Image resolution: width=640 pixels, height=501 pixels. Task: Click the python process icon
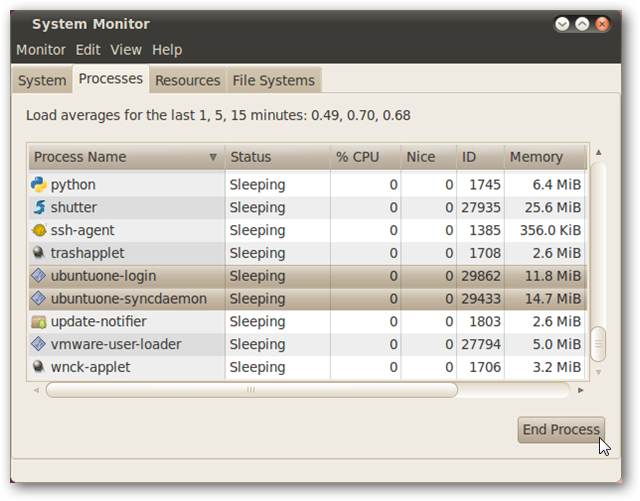39,185
